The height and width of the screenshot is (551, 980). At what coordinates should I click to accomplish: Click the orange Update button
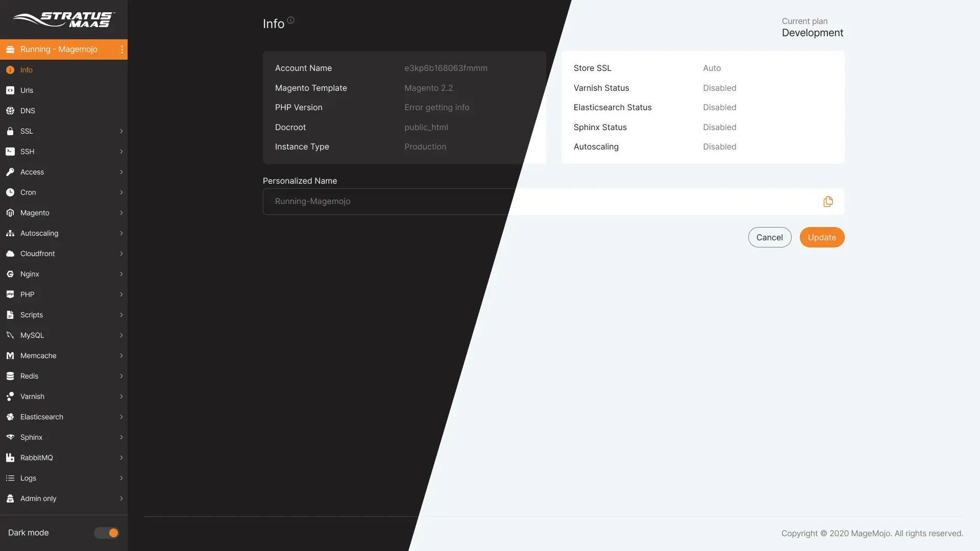click(x=822, y=237)
